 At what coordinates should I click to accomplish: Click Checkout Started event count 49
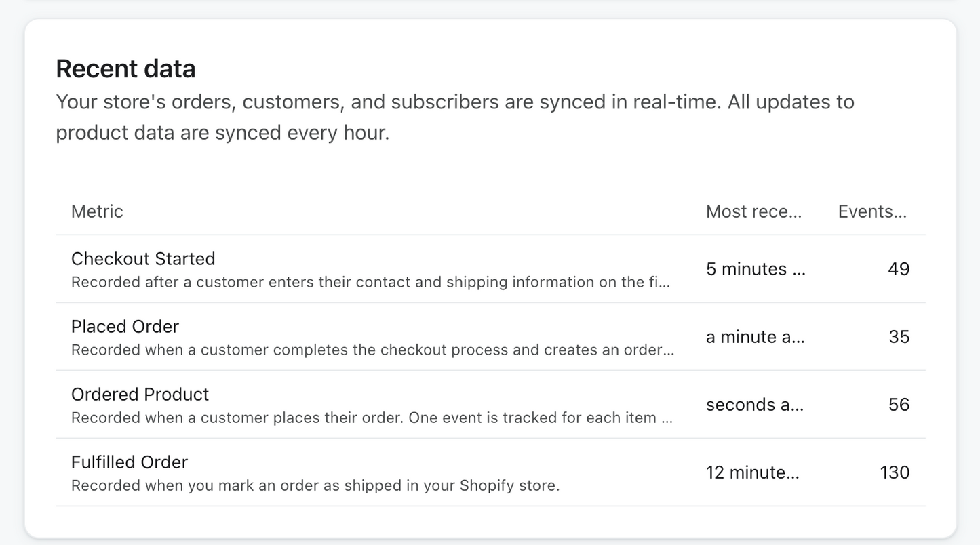coord(898,269)
